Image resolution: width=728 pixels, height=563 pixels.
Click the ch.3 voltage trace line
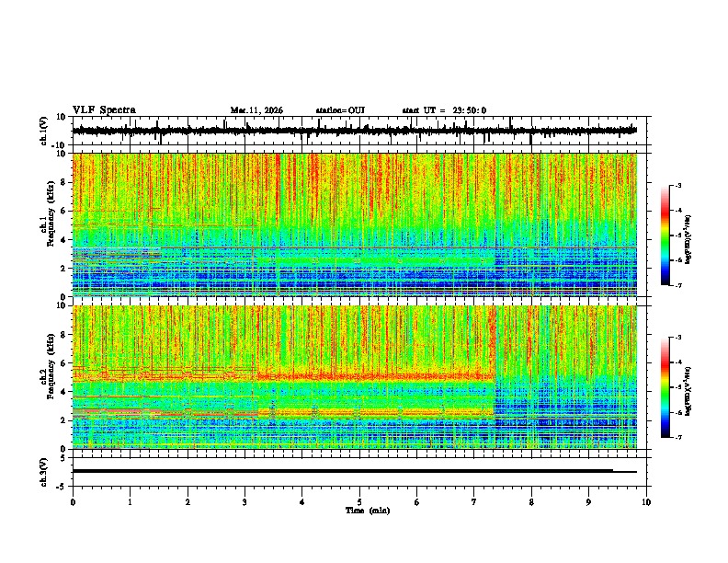coord(355,471)
